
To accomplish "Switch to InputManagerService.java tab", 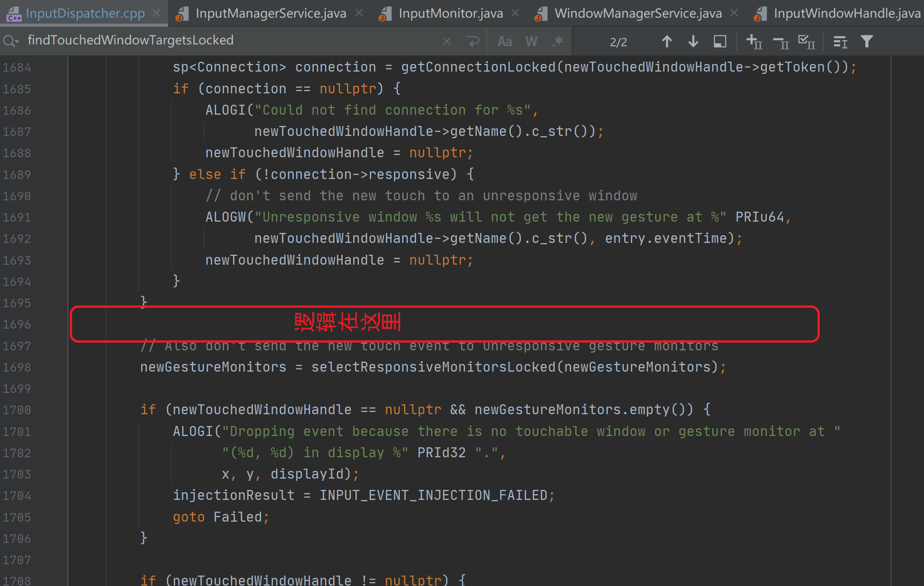I will pos(271,14).
